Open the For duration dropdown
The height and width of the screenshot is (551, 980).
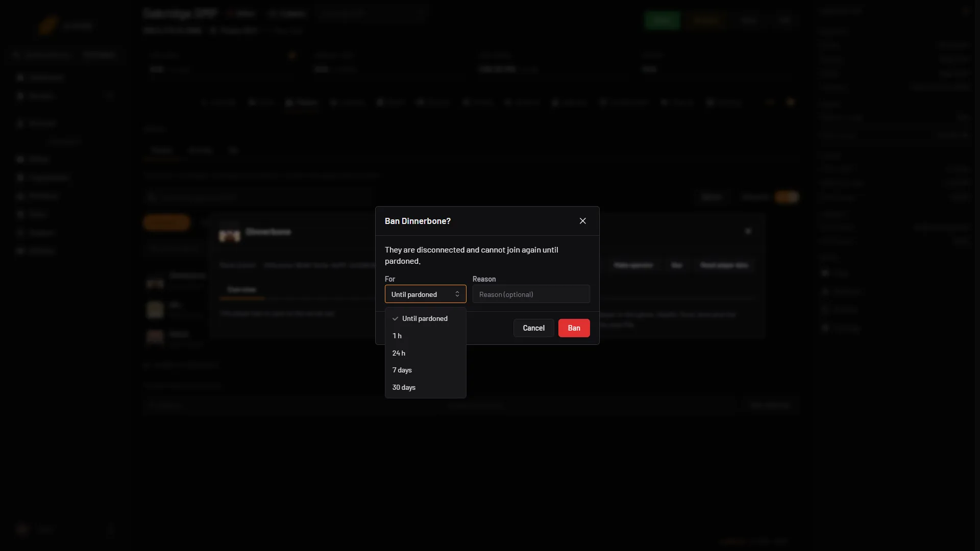[x=425, y=294]
